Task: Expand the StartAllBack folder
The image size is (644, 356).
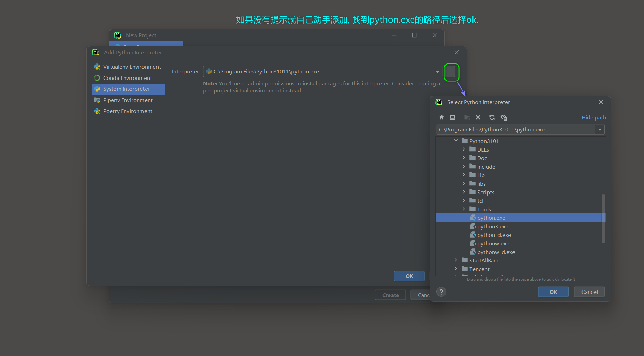Action: [456, 260]
